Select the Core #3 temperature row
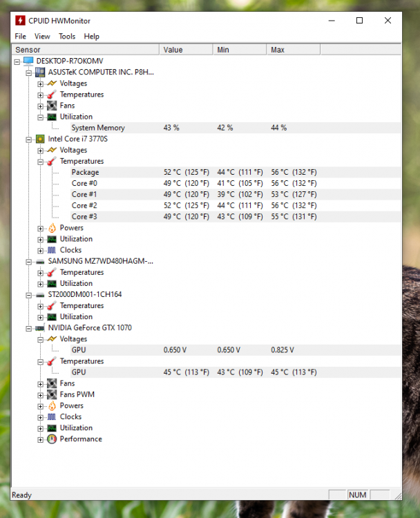420x518 pixels. click(236, 217)
